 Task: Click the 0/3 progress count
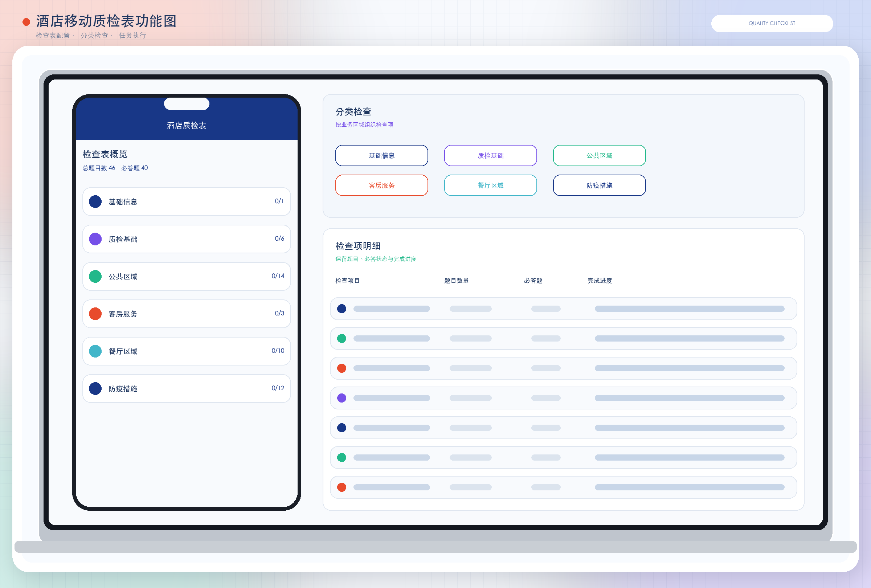pos(279,313)
